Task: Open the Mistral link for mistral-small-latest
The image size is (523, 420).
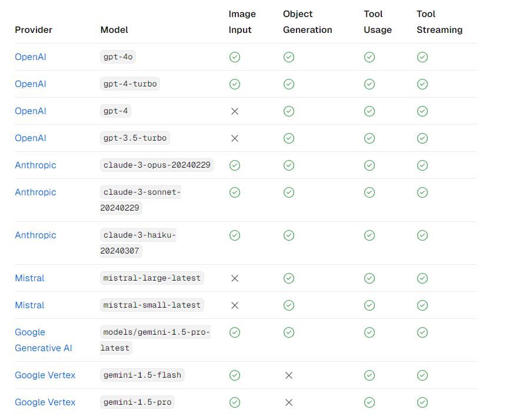Action: [29, 305]
